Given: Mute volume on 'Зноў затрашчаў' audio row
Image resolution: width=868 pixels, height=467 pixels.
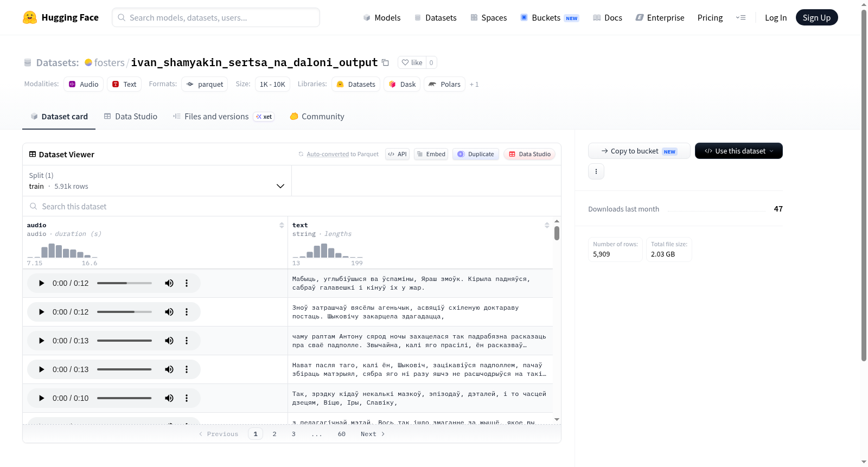Looking at the screenshot, I should click(x=169, y=312).
